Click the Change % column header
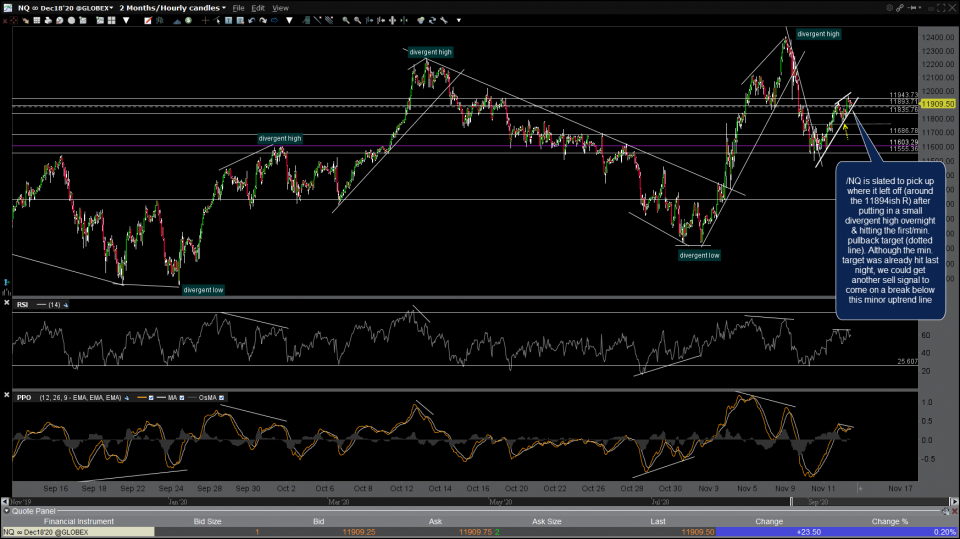The height and width of the screenshot is (539, 960). coord(890,521)
